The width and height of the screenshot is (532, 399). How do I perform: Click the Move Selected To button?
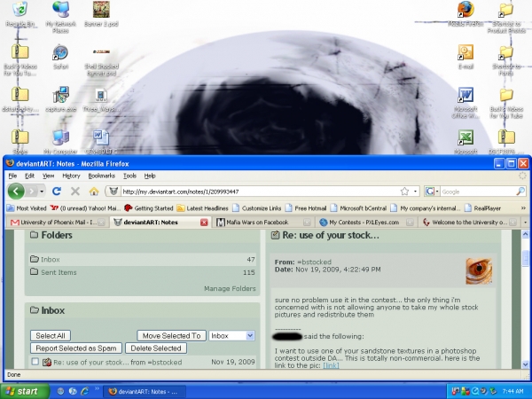tap(171, 335)
